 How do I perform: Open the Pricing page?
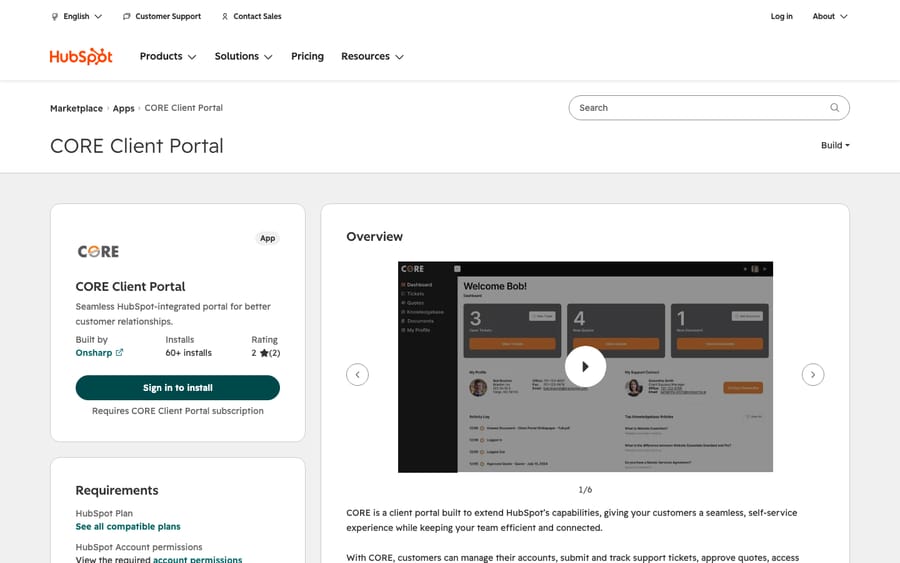coord(307,56)
